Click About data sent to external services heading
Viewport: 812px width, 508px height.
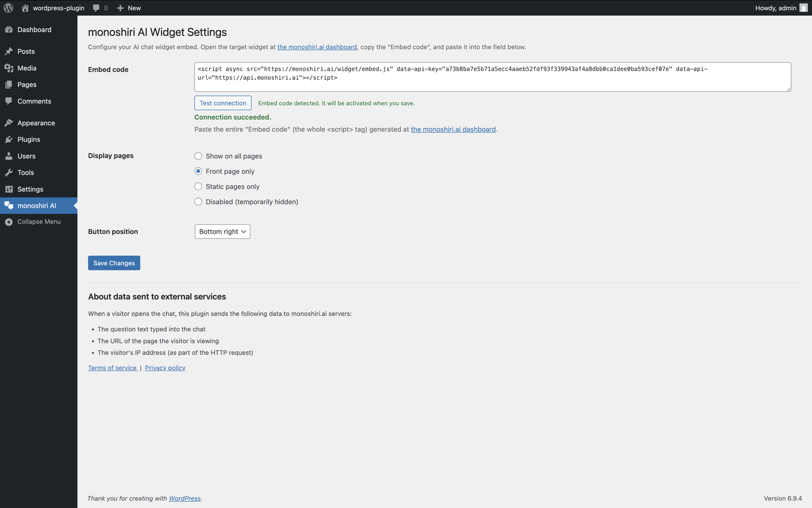[x=157, y=297]
